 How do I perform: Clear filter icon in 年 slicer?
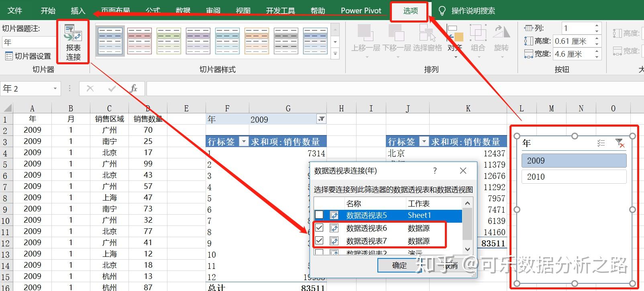[620, 143]
